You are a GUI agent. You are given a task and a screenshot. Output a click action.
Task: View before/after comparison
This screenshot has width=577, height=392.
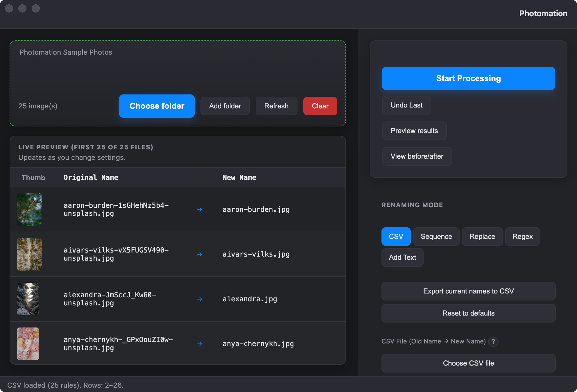[x=417, y=156]
